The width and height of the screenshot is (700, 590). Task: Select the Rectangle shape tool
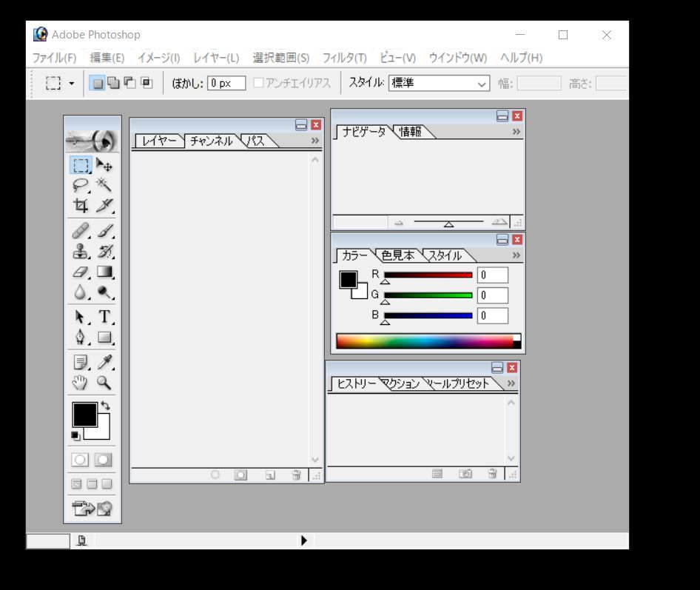pos(104,338)
